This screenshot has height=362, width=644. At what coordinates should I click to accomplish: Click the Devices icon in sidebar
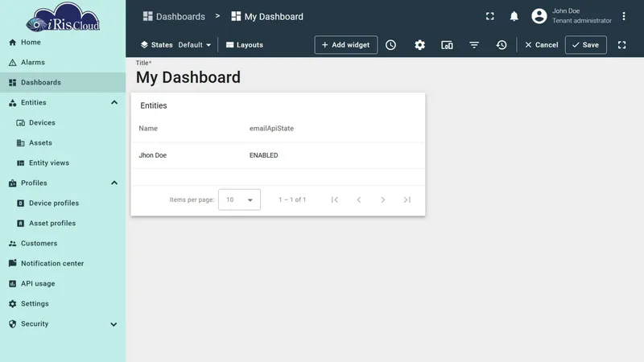coord(21,123)
